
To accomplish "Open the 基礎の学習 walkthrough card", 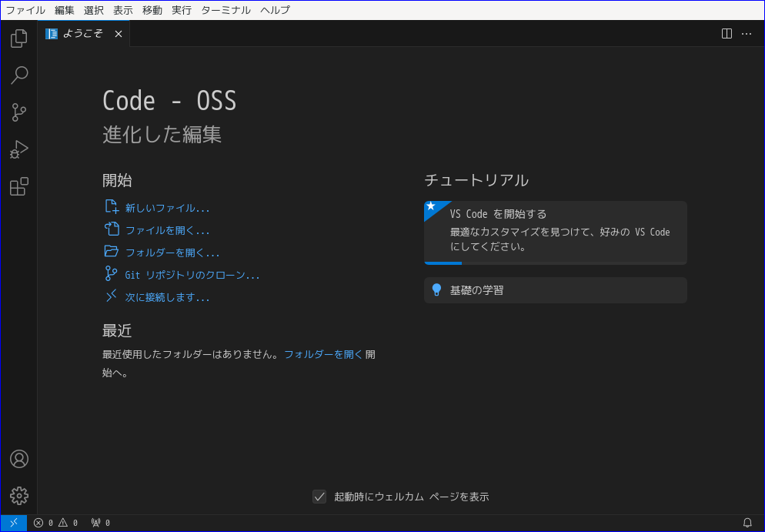I will click(x=556, y=290).
